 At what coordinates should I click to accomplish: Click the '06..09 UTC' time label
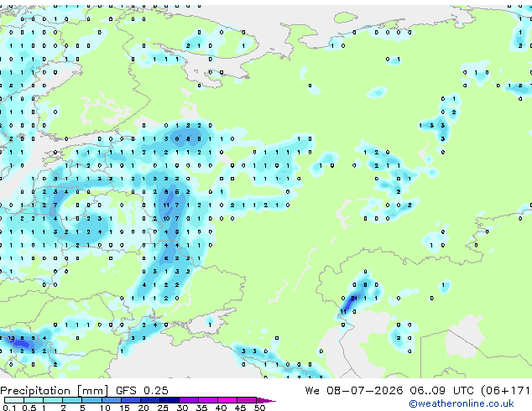pyautogui.click(x=441, y=391)
